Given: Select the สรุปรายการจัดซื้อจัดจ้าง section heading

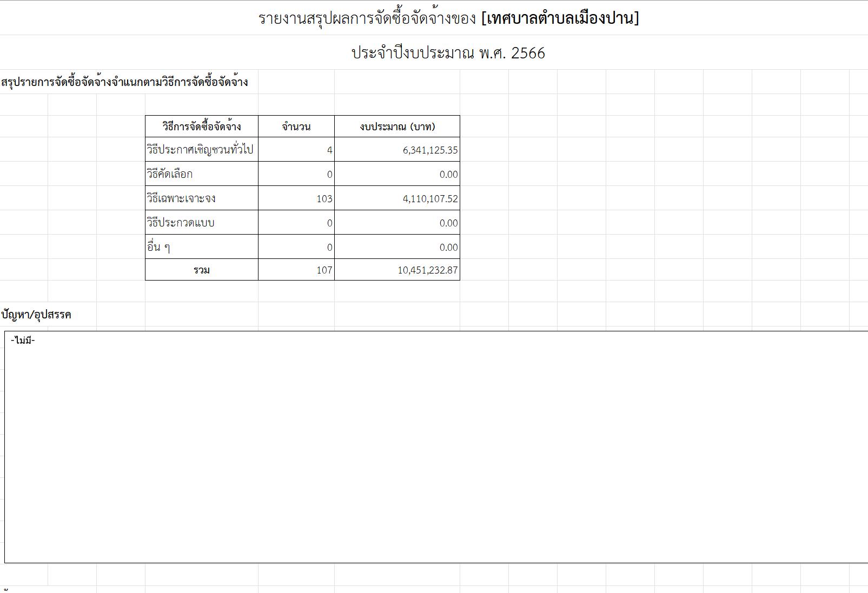Looking at the screenshot, I should tap(124, 82).
